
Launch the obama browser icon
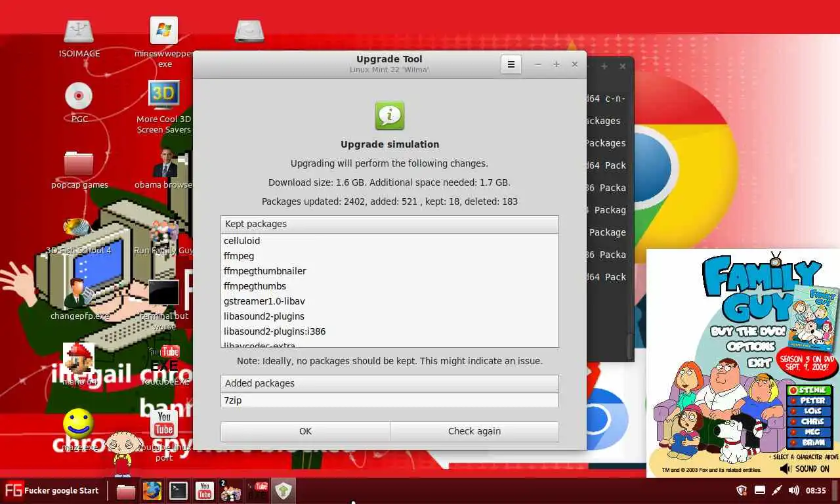point(164,161)
